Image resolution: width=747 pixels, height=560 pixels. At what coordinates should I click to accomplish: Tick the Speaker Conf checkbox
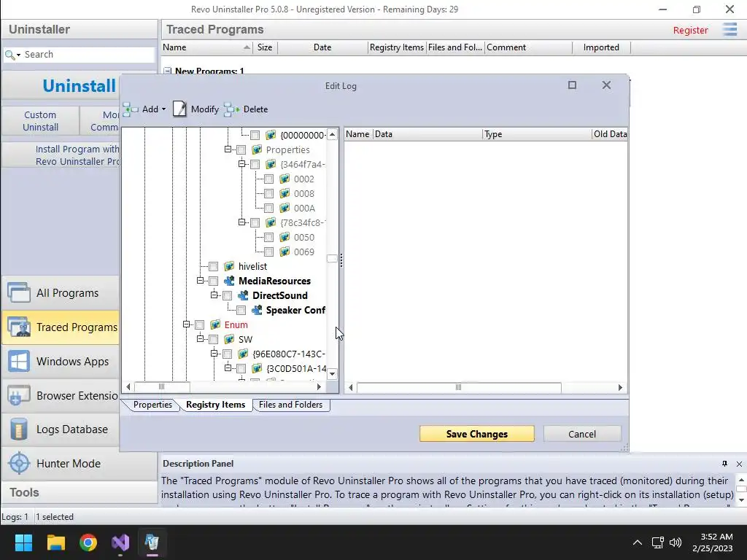coord(241,311)
